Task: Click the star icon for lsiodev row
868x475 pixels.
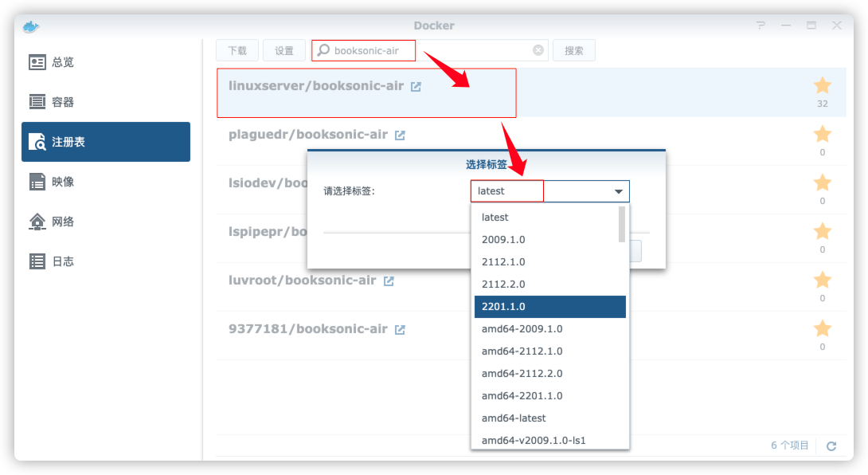Action: coord(823,183)
